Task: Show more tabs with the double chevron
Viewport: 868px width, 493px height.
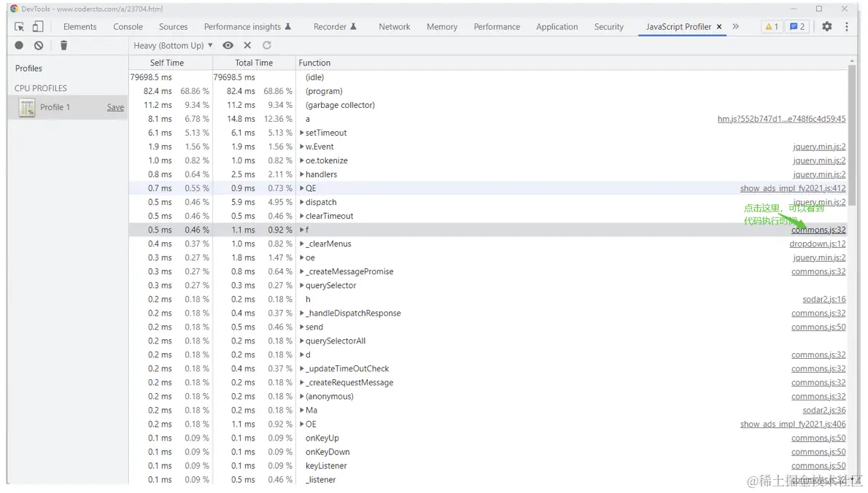Action: pyautogui.click(x=736, y=26)
